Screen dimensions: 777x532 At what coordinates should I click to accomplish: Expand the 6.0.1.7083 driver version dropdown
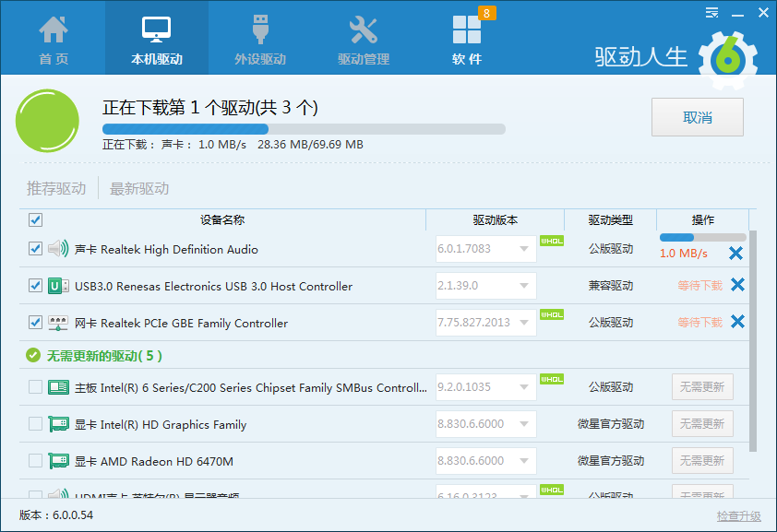pyautogui.click(x=525, y=249)
